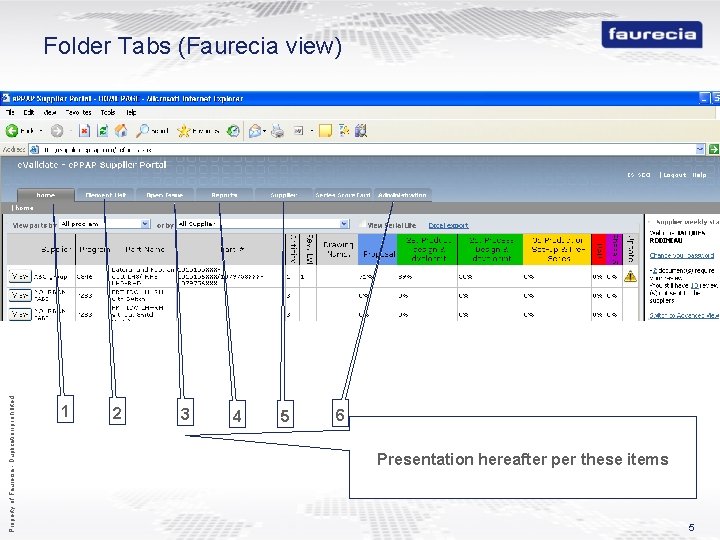Open the Edit button dropdown arrow

point(312,131)
